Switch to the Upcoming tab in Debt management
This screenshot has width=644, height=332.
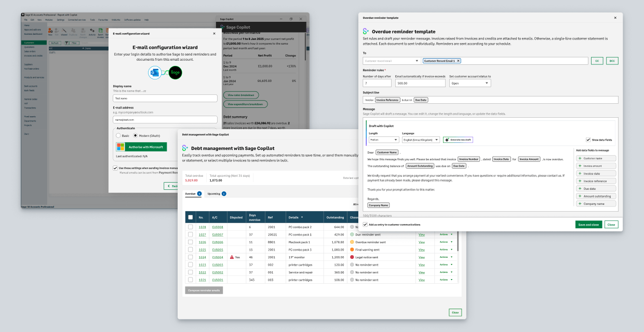click(217, 193)
